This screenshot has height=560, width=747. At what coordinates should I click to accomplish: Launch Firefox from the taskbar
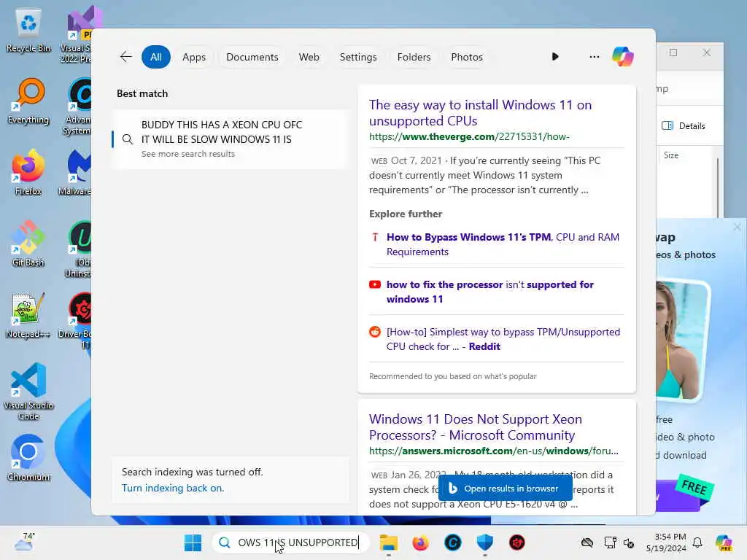[420, 542]
